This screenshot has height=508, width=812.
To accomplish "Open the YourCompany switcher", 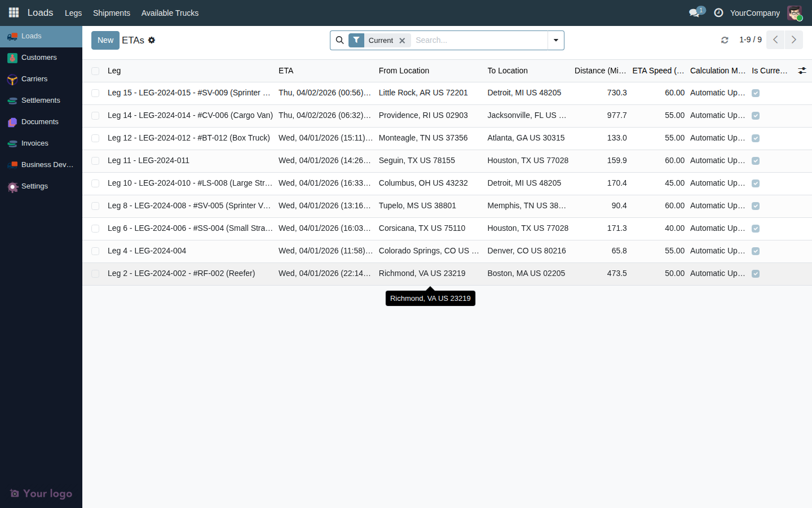I will click(755, 13).
